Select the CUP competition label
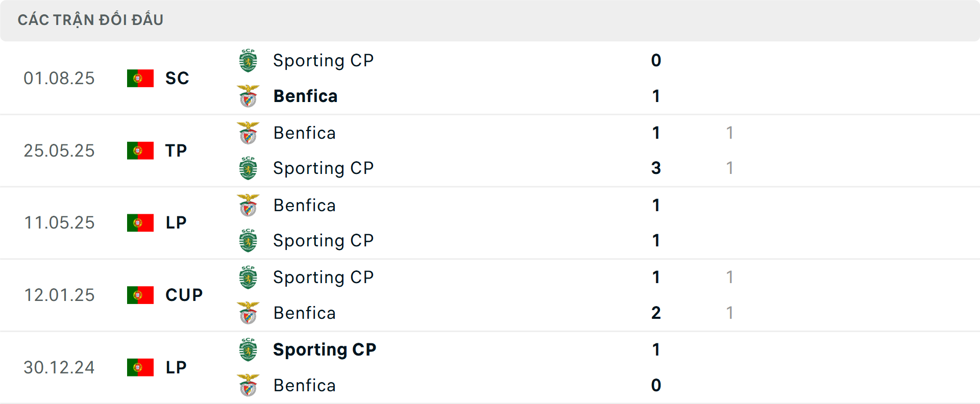 (182, 295)
